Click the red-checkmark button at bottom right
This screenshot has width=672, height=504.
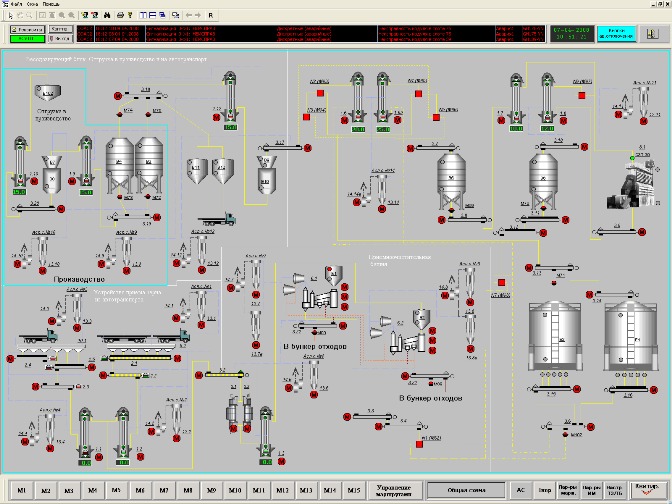(x=645, y=490)
